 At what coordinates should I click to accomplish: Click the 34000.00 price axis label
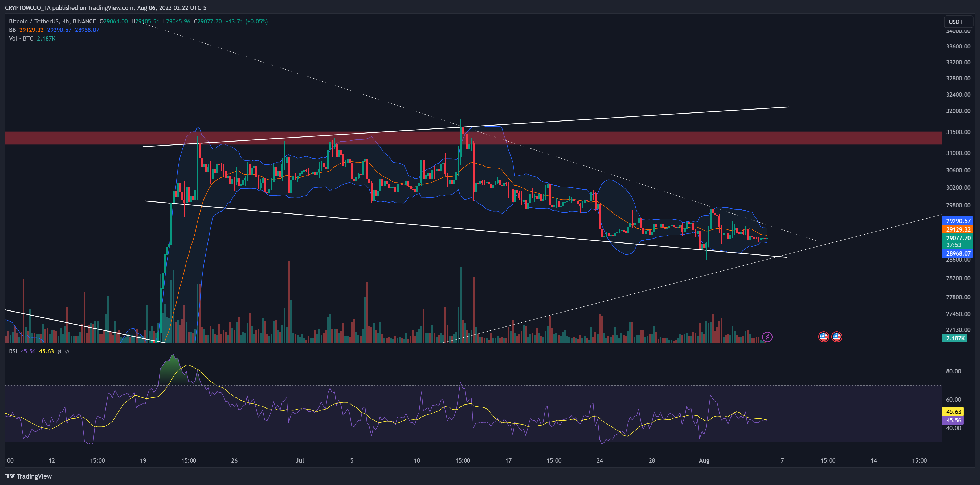pyautogui.click(x=958, y=31)
